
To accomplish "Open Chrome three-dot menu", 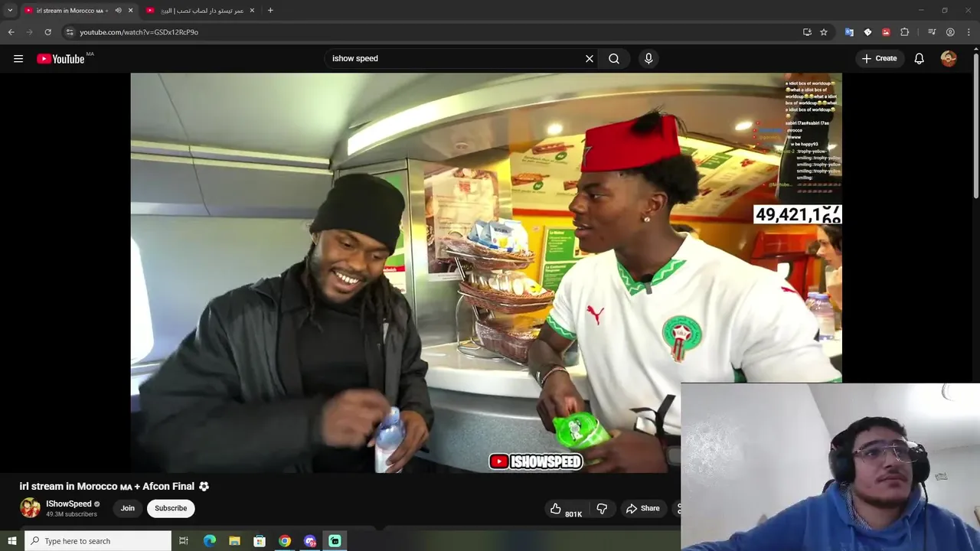I will pos(969,32).
